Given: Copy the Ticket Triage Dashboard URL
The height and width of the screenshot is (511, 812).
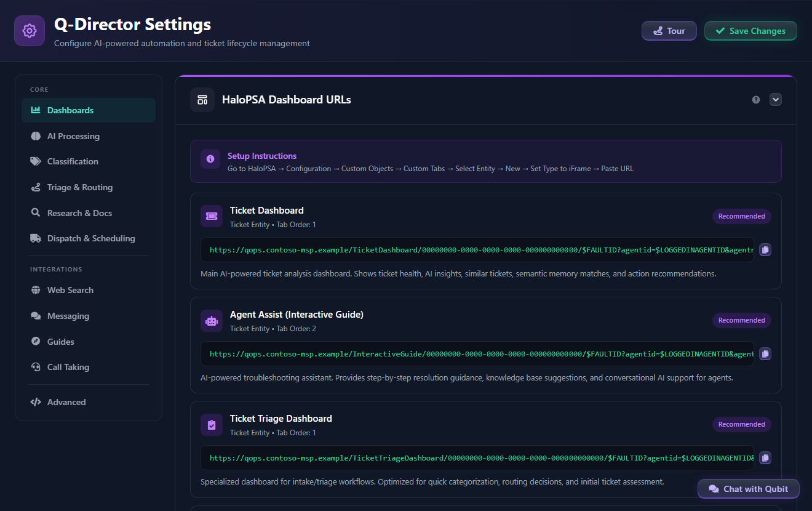Looking at the screenshot, I should pos(765,458).
